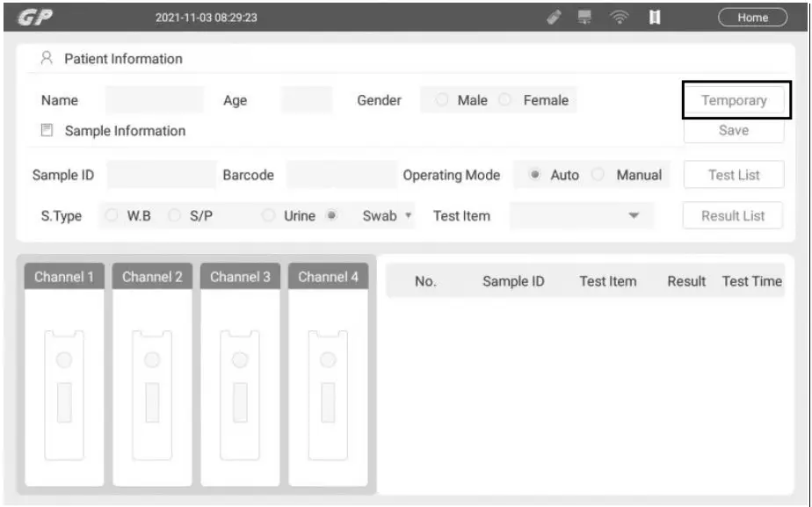Select Female gender radio button
The height and width of the screenshot is (507, 812).
click(504, 99)
